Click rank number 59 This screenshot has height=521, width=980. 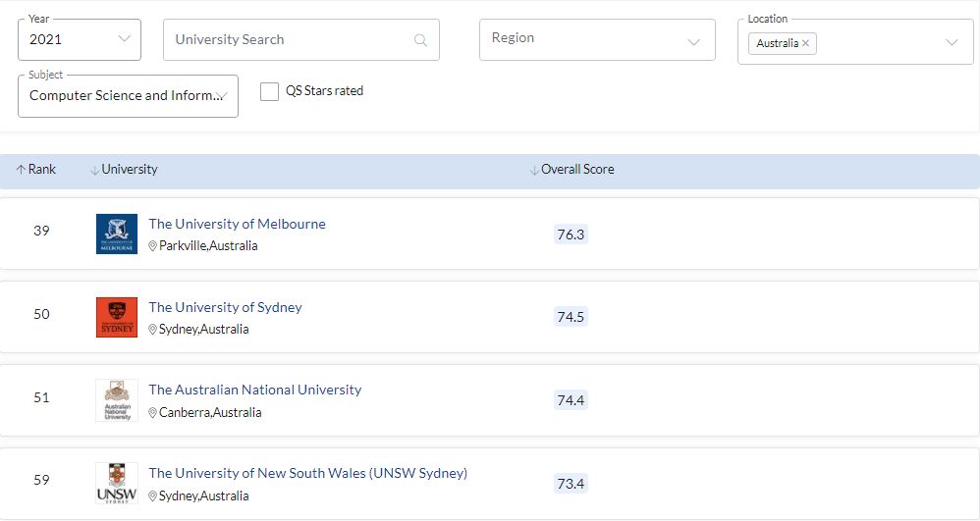tap(41, 480)
